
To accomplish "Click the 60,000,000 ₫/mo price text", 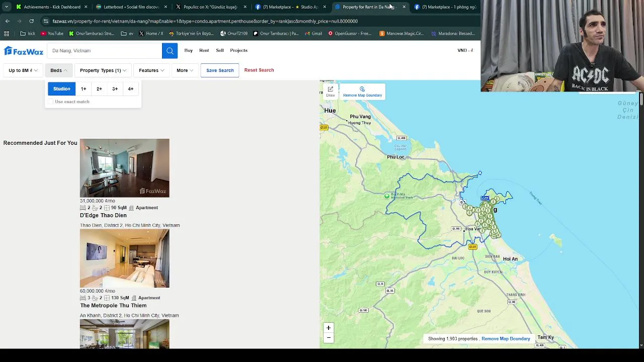I will coord(98,291).
